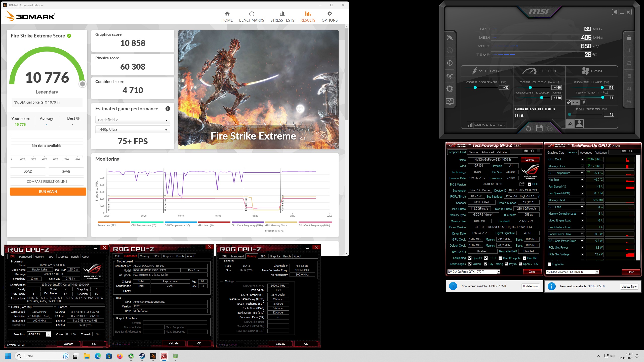Open the GPU Temperature sensor dropdown arrow

[x=582, y=173]
